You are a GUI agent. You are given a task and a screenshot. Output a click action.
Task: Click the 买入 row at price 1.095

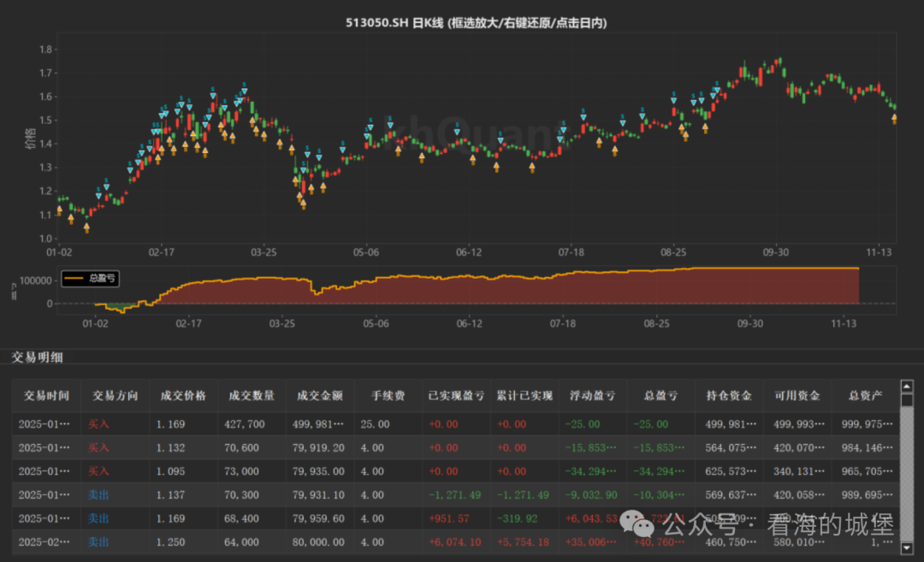(455, 471)
